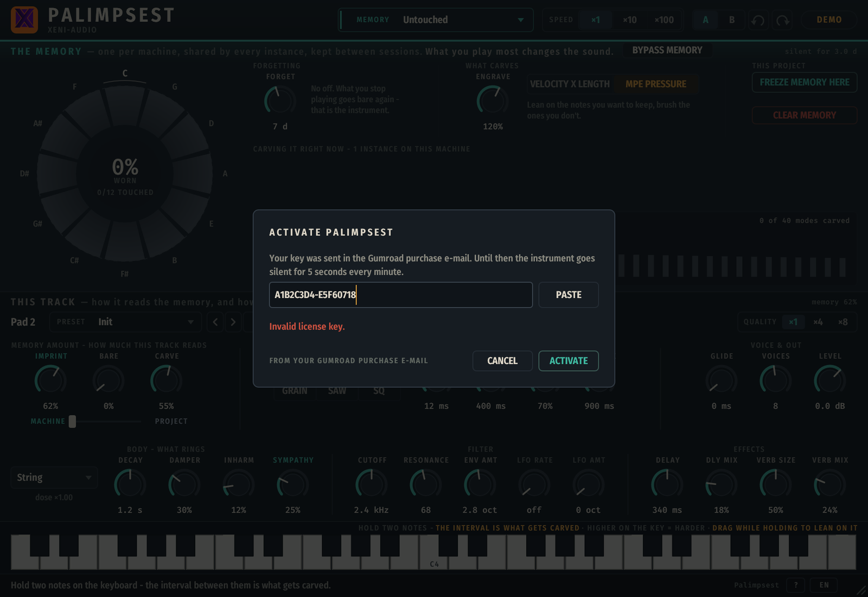Screen dimensions: 868x597
Task: Click the Xeni-Audio X logo icon
Action: click(x=24, y=20)
